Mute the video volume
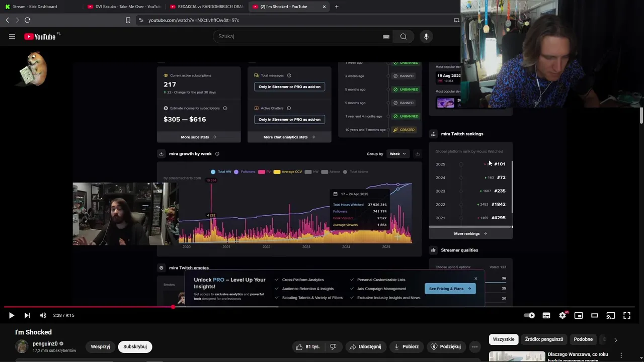This screenshot has height=362, width=644. click(43, 315)
